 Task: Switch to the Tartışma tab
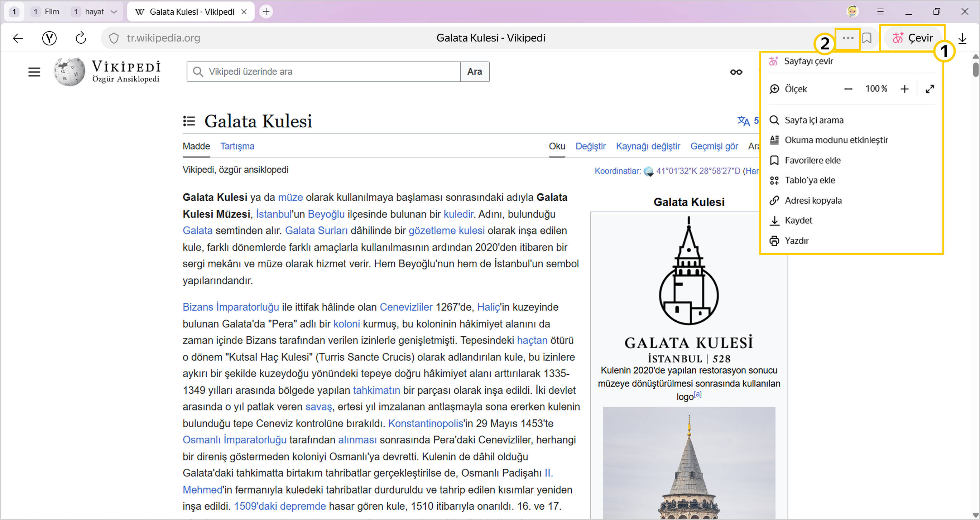click(x=237, y=146)
